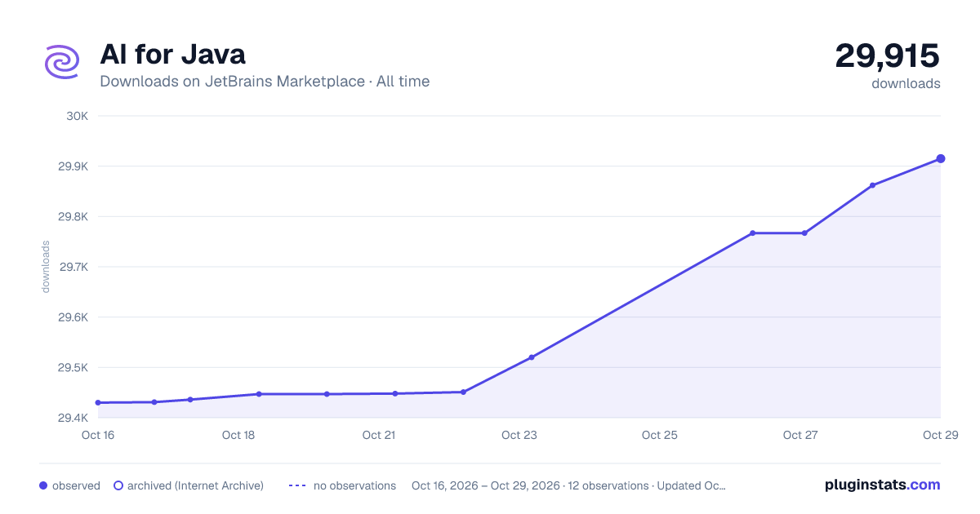This screenshot has height=514, width=980.
Task: Open the pluginstats.com link
Action: [882, 485]
